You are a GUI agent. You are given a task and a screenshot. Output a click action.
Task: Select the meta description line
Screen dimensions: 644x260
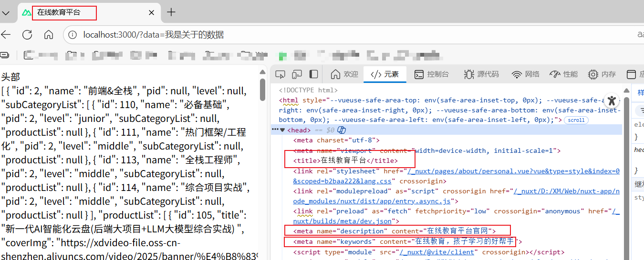395,231
